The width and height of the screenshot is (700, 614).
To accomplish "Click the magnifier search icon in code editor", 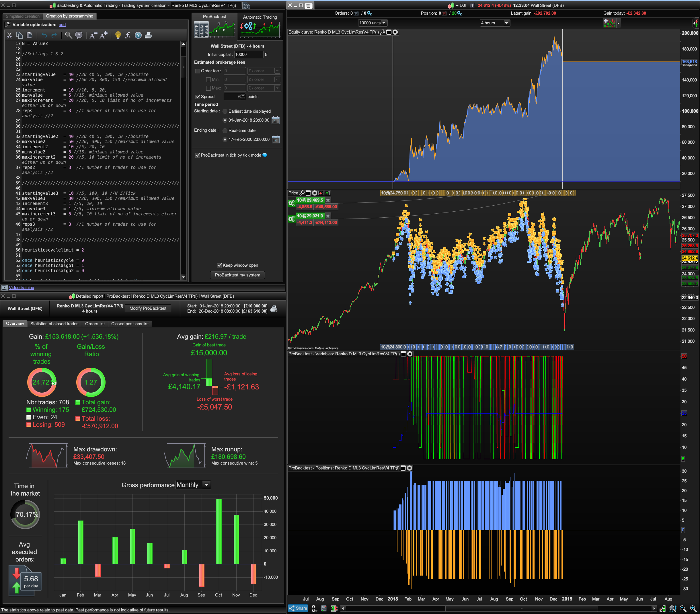I will [x=69, y=35].
